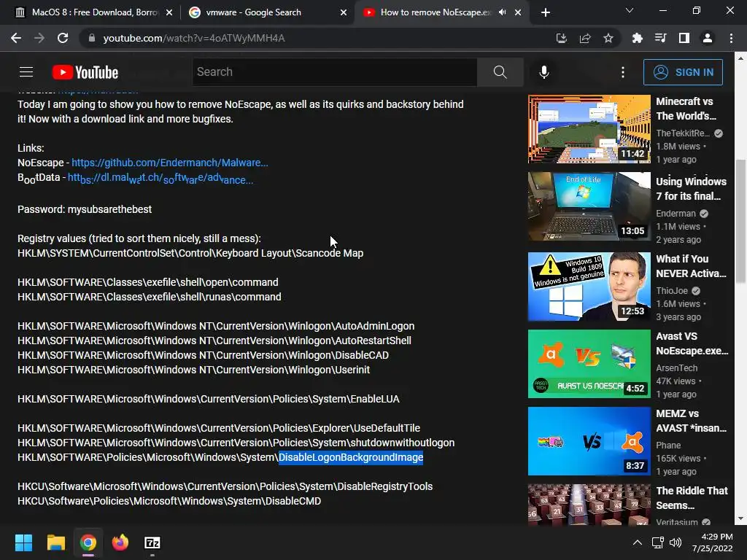The width and height of the screenshot is (747, 560).
Task: Open What if You NEVER Activate thumbnail
Action: 589,286
